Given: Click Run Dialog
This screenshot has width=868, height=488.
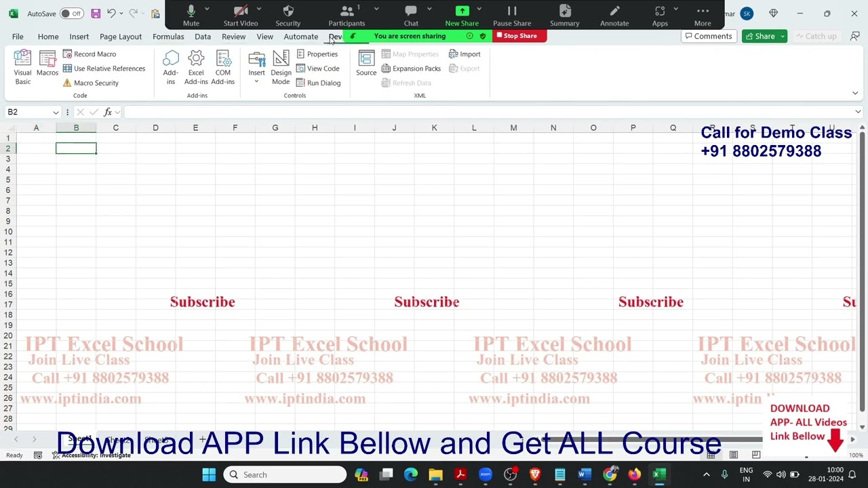Looking at the screenshot, I should click(318, 83).
